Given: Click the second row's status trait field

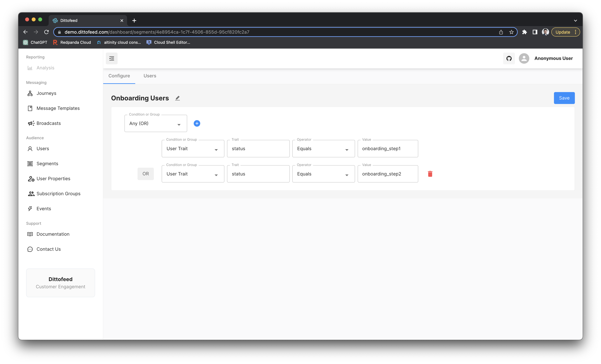Looking at the screenshot, I should tap(258, 174).
